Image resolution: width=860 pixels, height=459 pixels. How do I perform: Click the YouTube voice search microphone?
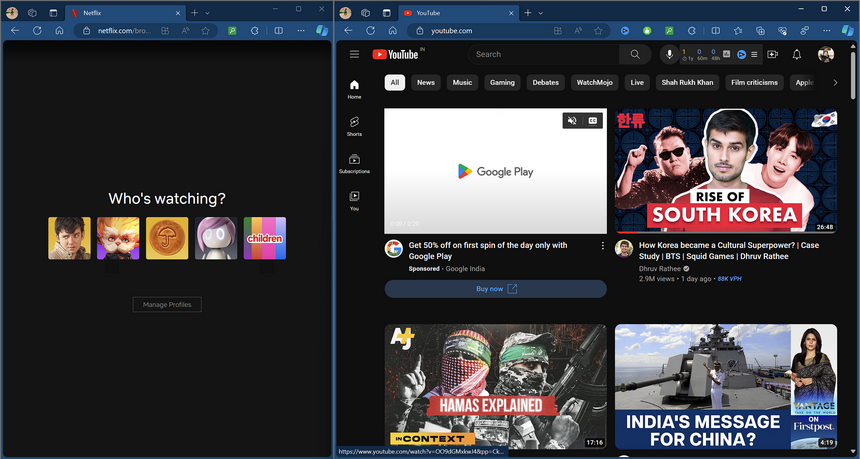pyautogui.click(x=669, y=54)
